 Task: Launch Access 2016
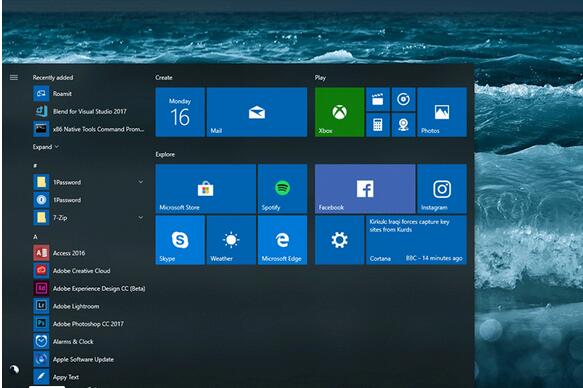tap(59, 253)
